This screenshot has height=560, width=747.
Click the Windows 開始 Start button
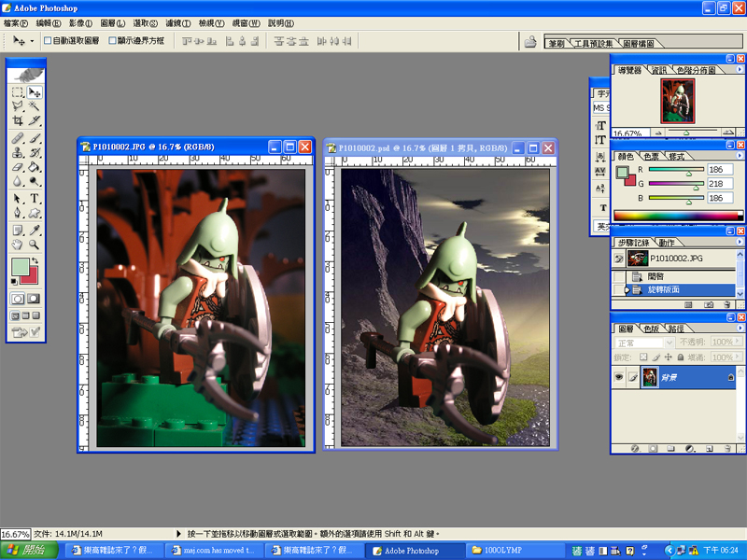[28, 551]
